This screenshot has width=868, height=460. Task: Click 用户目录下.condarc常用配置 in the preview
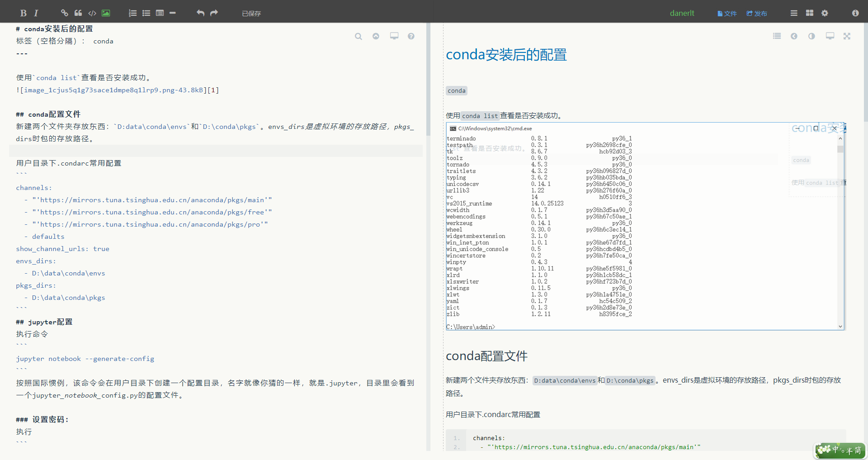pyautogui.click(x=493, y=414)
